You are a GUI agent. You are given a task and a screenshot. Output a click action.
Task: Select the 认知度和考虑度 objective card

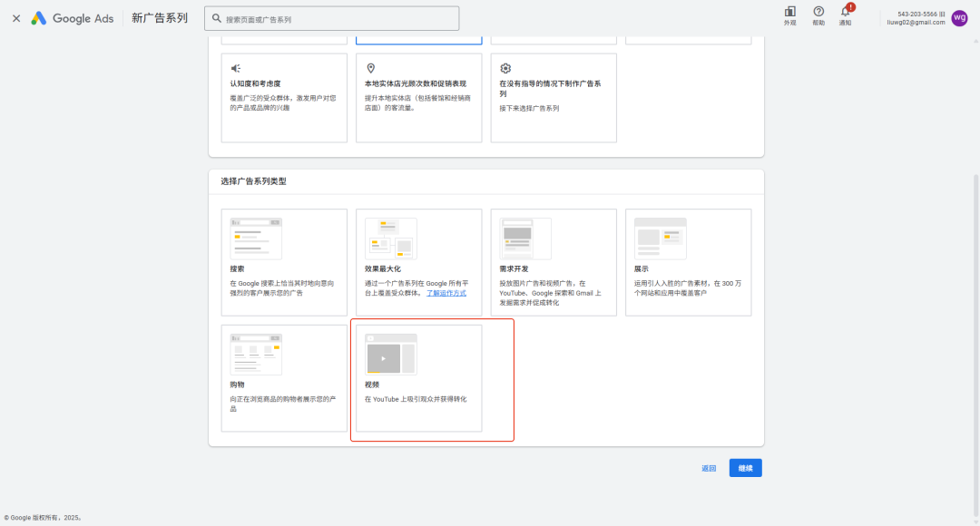click(284, 97)
